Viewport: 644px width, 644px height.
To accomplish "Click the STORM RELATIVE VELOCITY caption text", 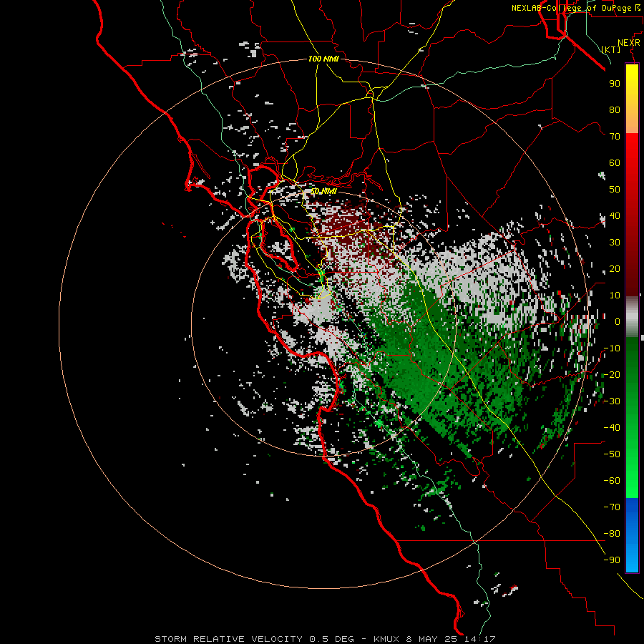I will coord(228,639).
